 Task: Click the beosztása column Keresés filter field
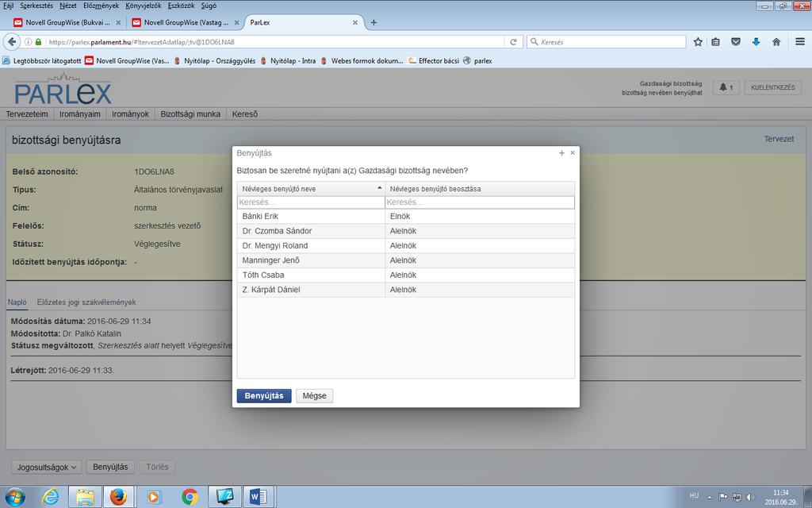[480, 202]
